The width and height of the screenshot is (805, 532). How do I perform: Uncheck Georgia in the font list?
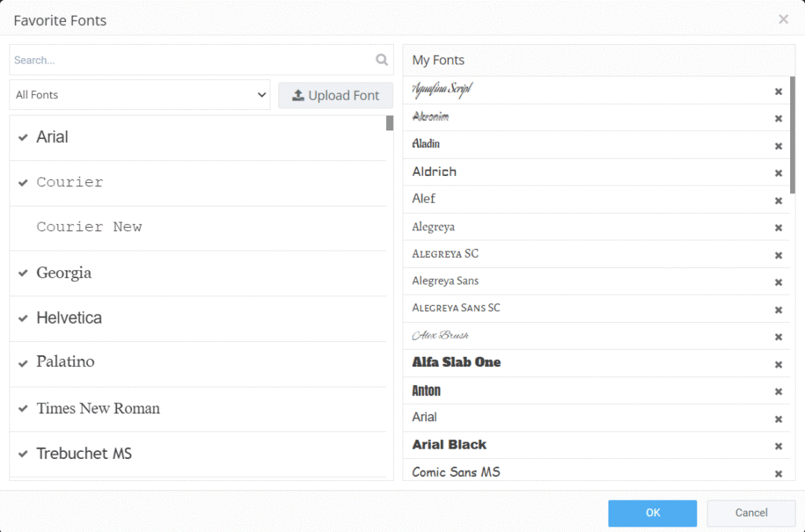[x=22, y=273]
